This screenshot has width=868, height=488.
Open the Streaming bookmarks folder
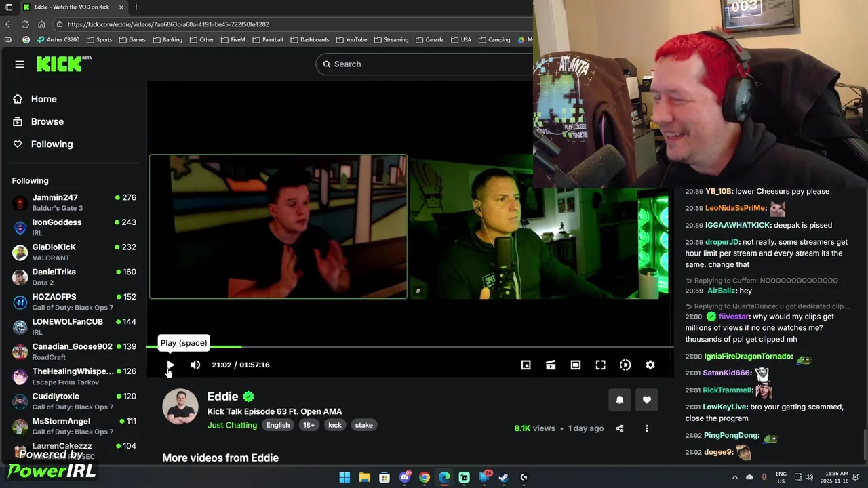[391, 39]
